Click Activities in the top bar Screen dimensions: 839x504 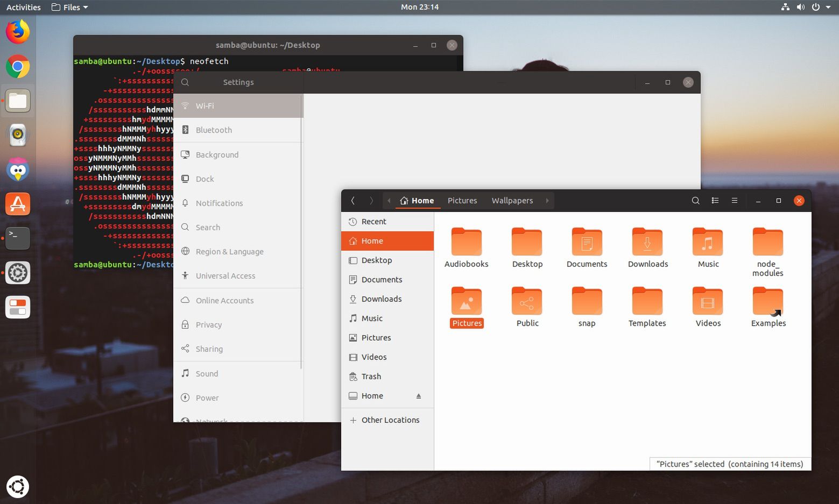pyautogui.click(x=23, y=7)
